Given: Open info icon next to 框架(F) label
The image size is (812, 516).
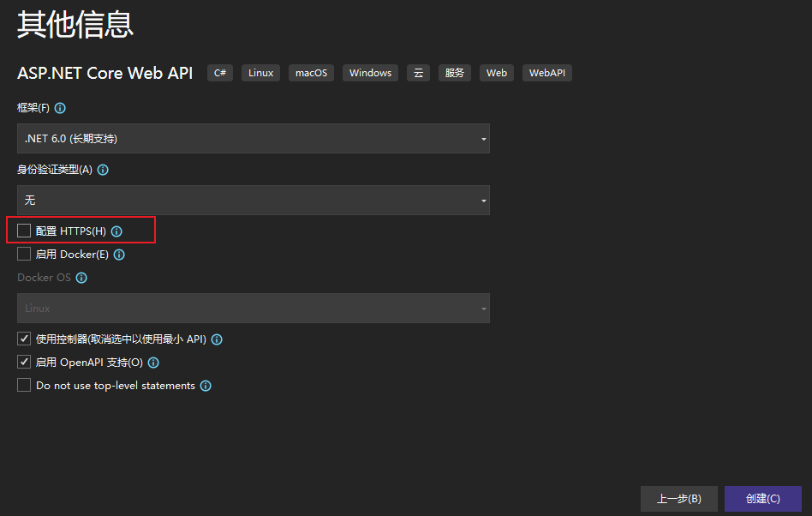Looking at the screenshot, I should (x=60, y=108).
